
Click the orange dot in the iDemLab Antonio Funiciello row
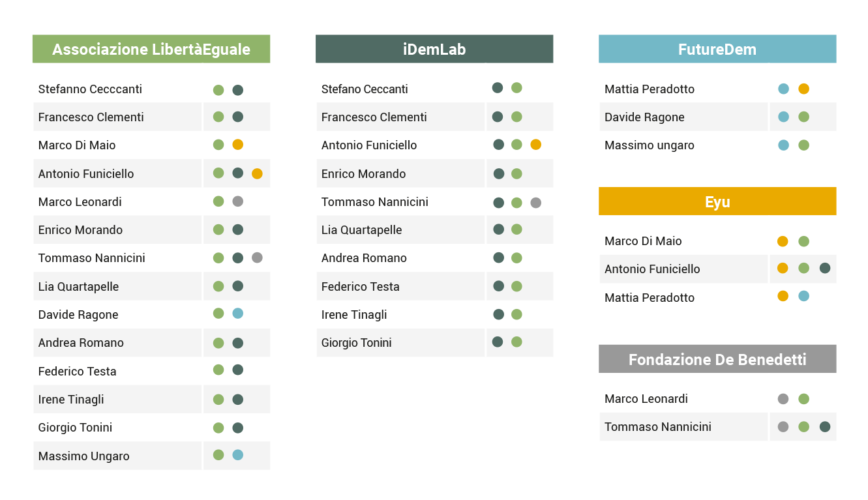click(x=536, y=145)
